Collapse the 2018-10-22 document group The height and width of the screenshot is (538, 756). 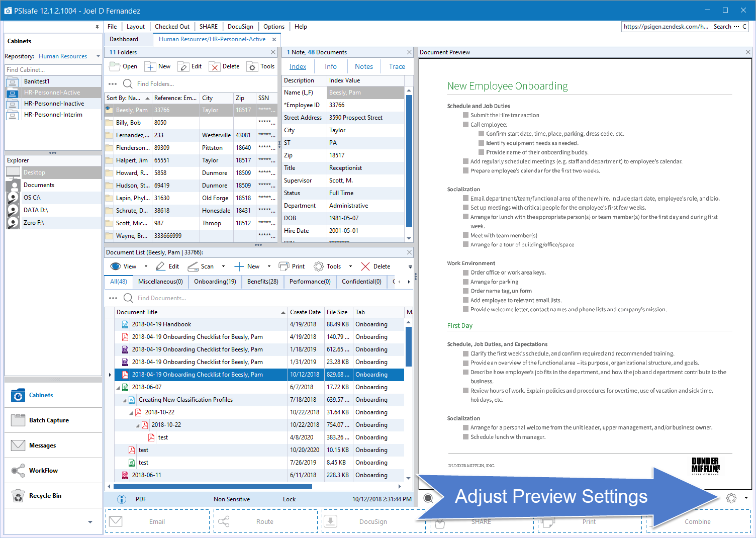[132, 412]
